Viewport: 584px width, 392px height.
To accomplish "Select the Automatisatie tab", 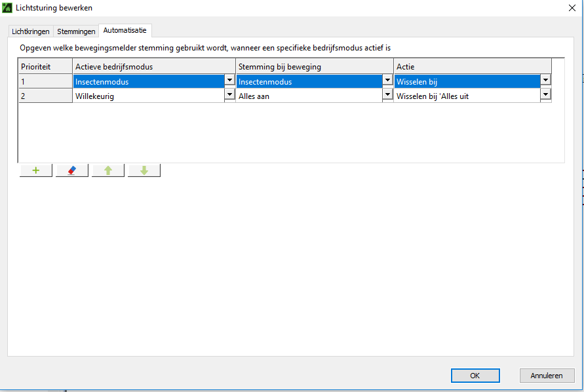I will pos(125,31).
